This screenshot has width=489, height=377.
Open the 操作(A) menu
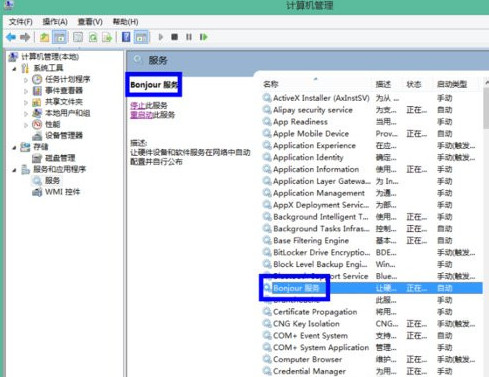point(55,22)
